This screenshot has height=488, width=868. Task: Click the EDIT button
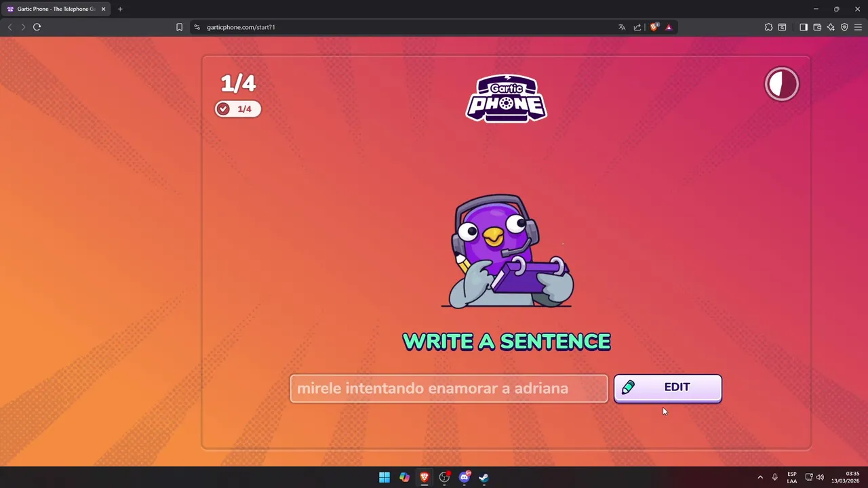pos(667,388)
